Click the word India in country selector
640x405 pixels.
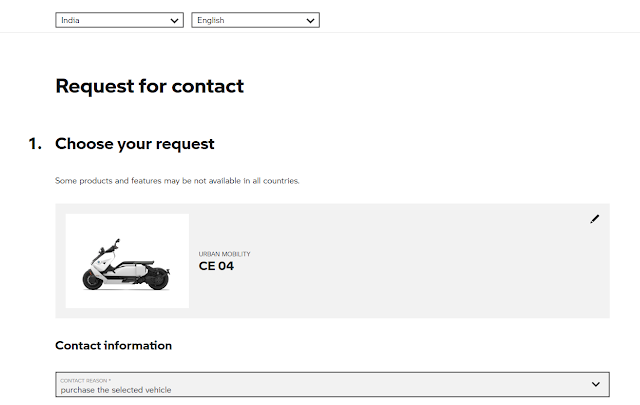tap(71, 20)
